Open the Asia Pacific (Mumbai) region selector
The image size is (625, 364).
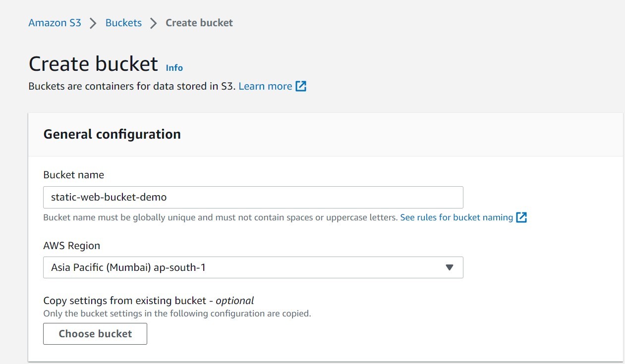pyautogui.click(x=253, y=267)
